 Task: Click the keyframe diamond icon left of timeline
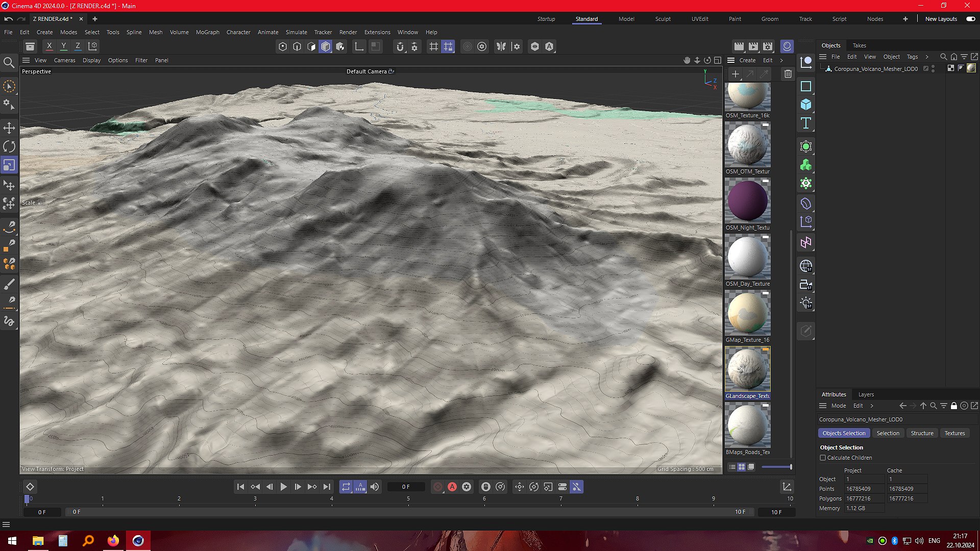[x=30, y=487]
